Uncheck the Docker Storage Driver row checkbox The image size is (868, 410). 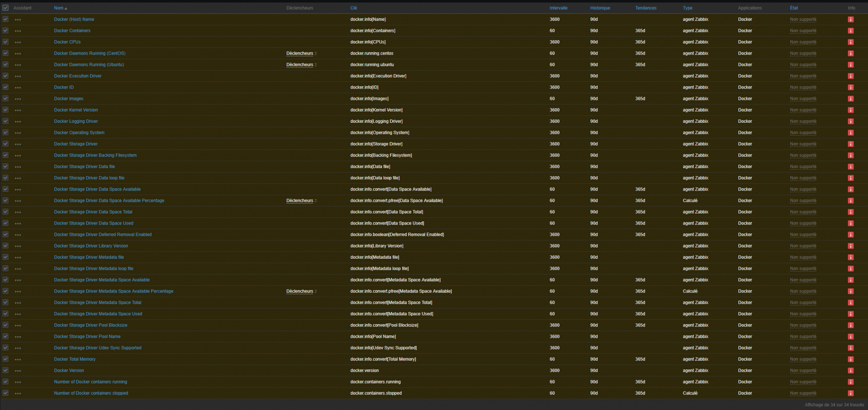[x=6, y=144]
